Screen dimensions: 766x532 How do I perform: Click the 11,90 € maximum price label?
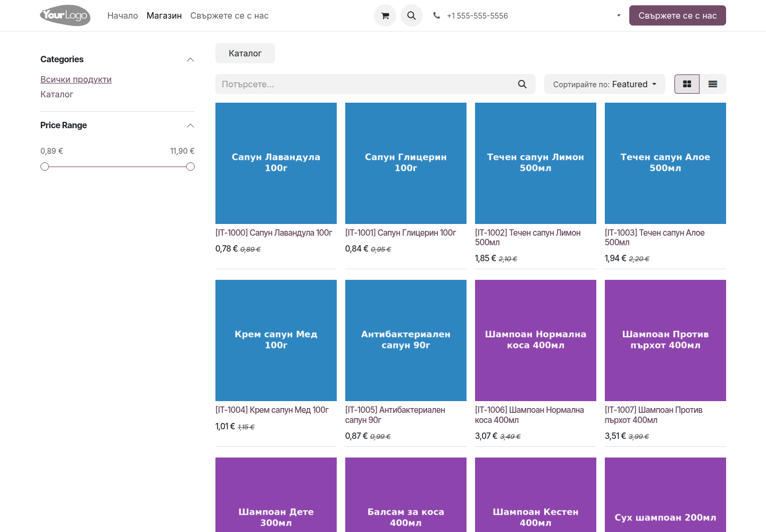click(x=182, y=151)
